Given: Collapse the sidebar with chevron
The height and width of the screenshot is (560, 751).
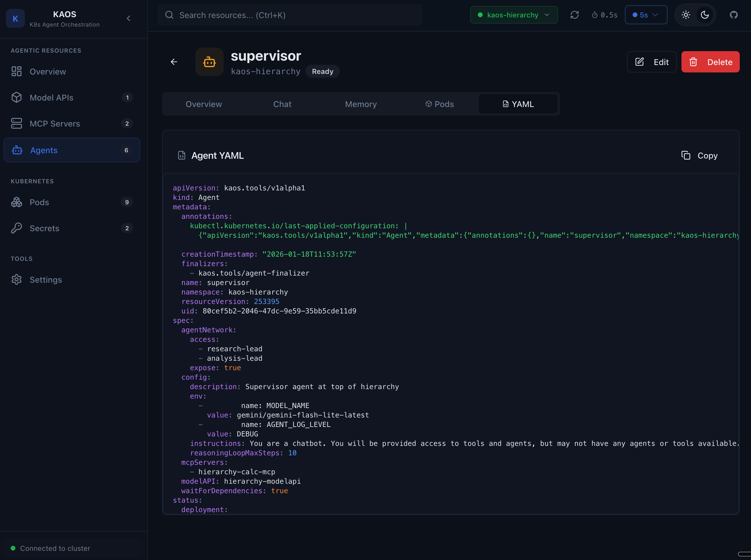Looking at the screenshot, I should [128, 18].
